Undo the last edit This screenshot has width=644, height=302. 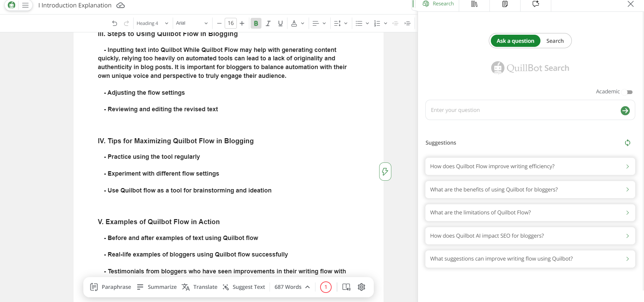click(x=115, y=23)
